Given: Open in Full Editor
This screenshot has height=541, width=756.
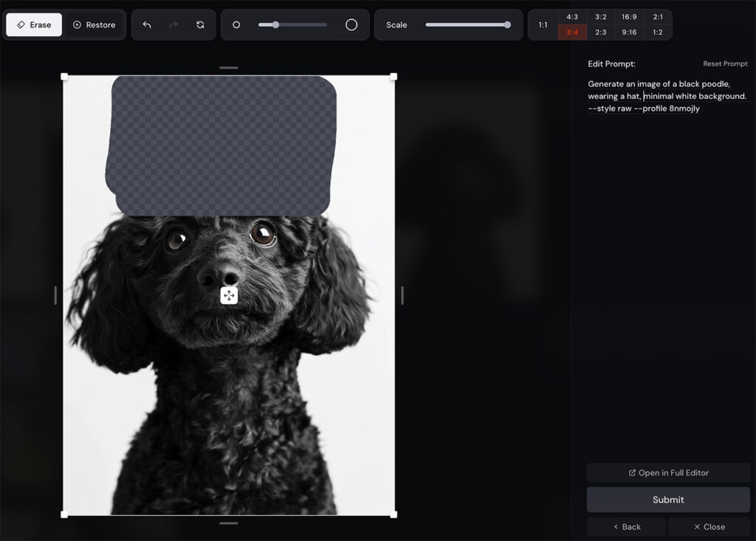Looking at the screenshot, I should pyautogui.click(x=668, y=473).
